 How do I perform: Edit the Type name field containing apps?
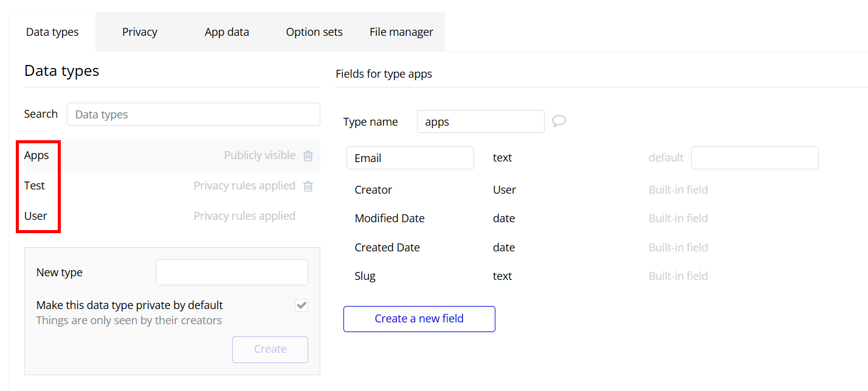tap(480, 121)
